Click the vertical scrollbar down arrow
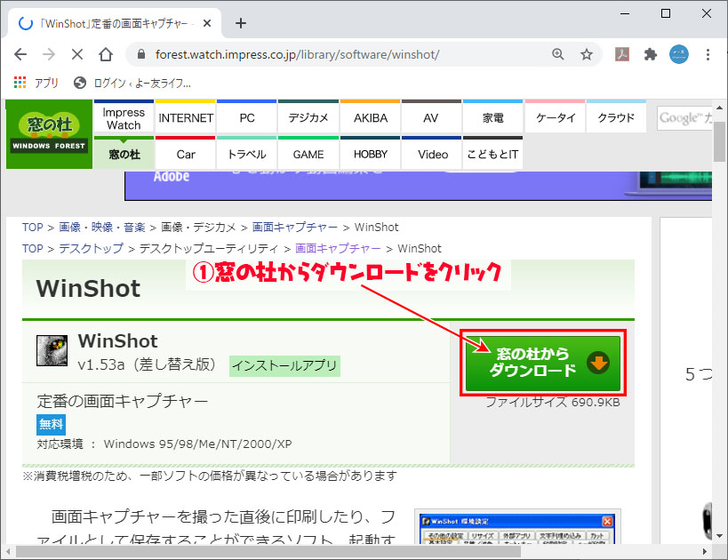 [x=719, y=535]
